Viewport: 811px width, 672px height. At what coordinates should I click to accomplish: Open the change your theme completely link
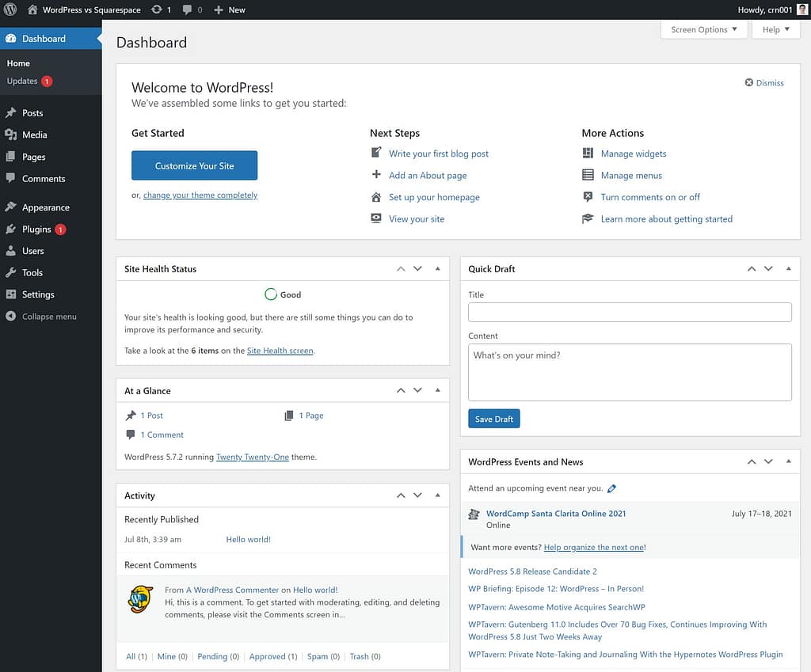pos(200,194)
